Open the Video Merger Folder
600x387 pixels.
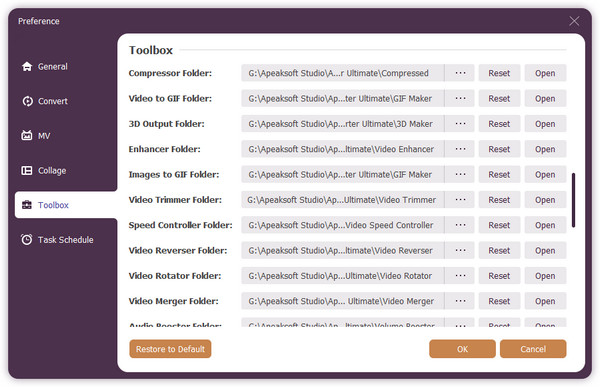(545, 301)
